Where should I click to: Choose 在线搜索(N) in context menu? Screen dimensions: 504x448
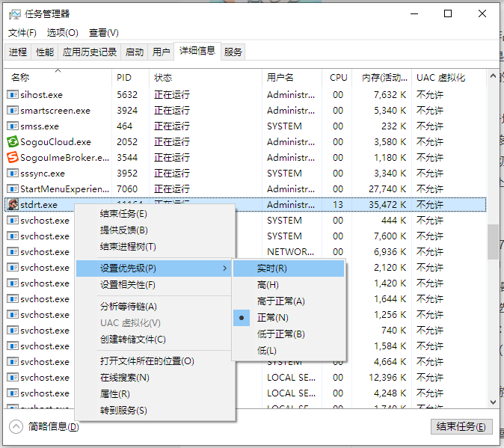[153, 378]
